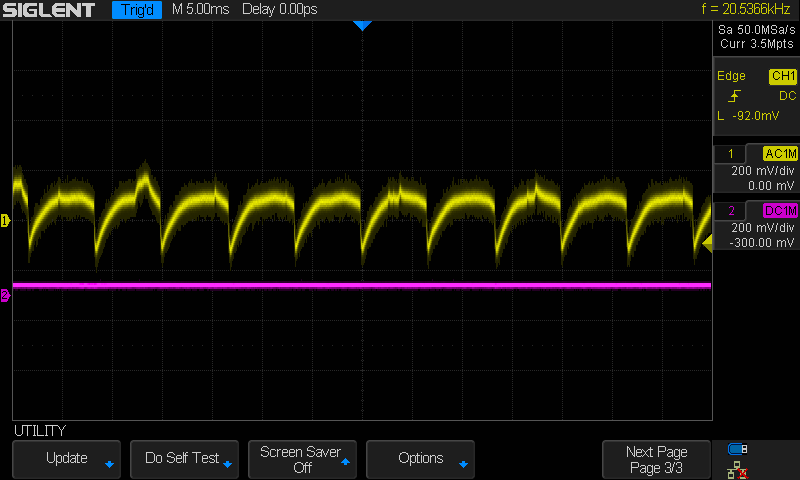Click the USB drive status icon
This screenshot has height=480, width=800.
click(738, 449)
